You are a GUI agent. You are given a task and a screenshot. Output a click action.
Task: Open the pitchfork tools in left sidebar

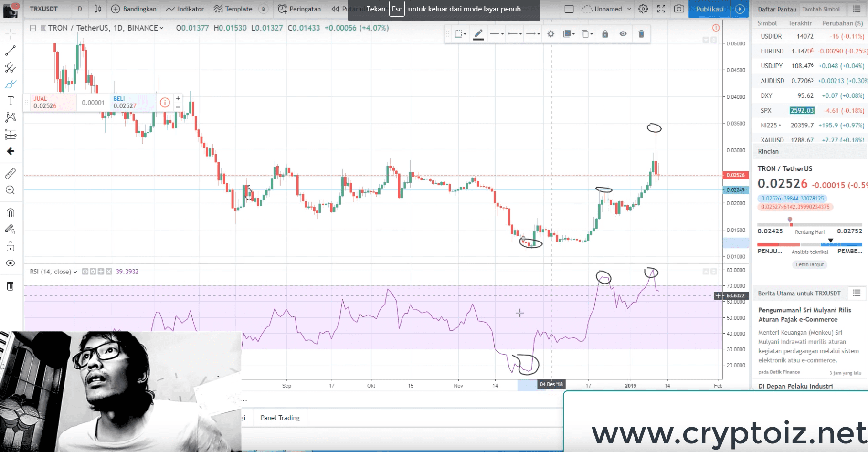tap(11, 67)
